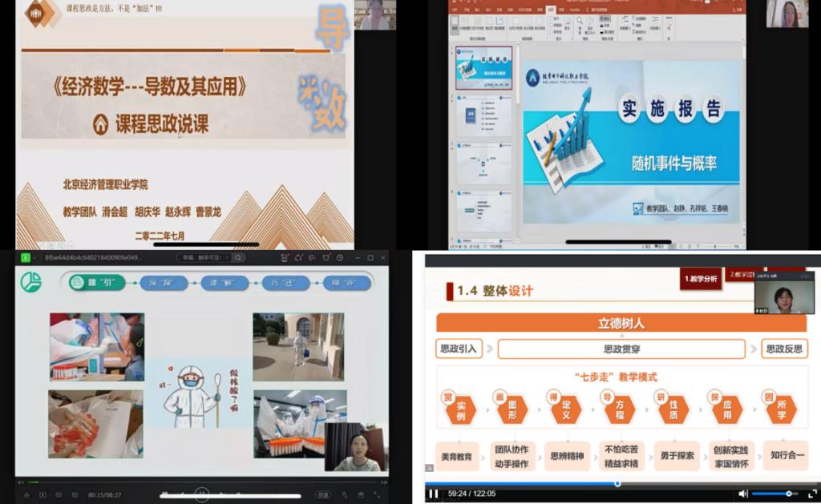Open the 倍速 playback speed menu
This screenshot has width=821, height=504.
(324, 496)
